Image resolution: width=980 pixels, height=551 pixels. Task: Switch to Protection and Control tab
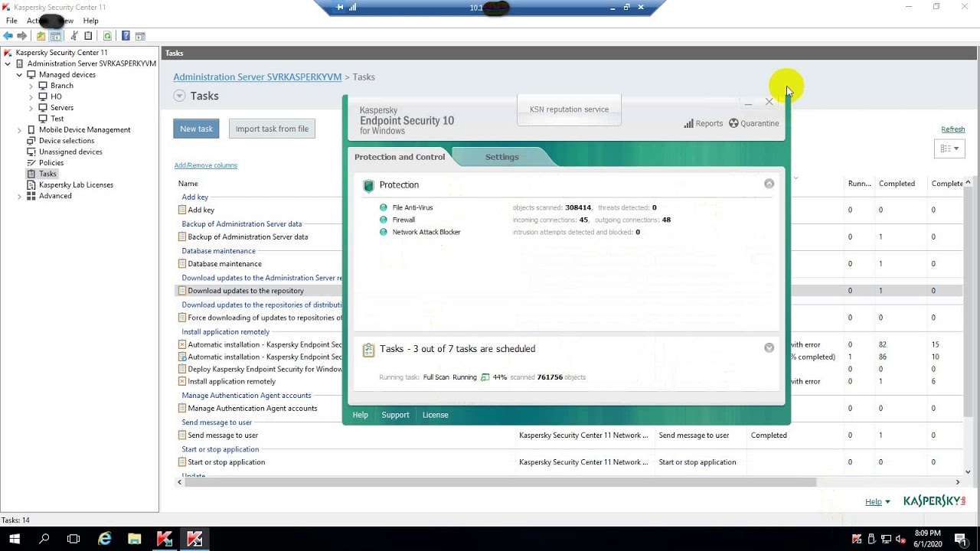click(400, 157)
